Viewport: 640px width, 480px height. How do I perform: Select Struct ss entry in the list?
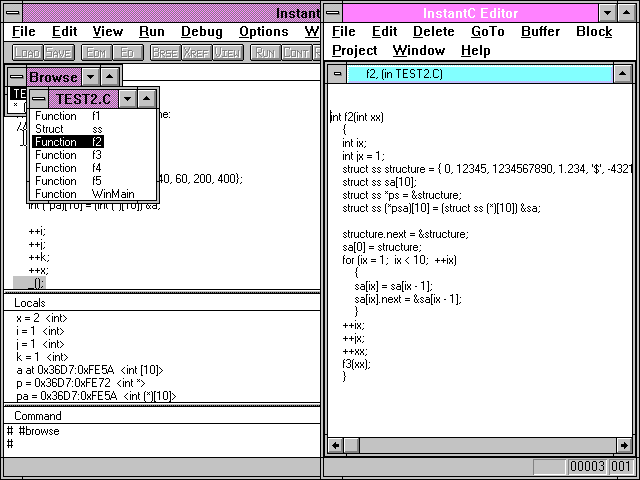tap(68, 129)
